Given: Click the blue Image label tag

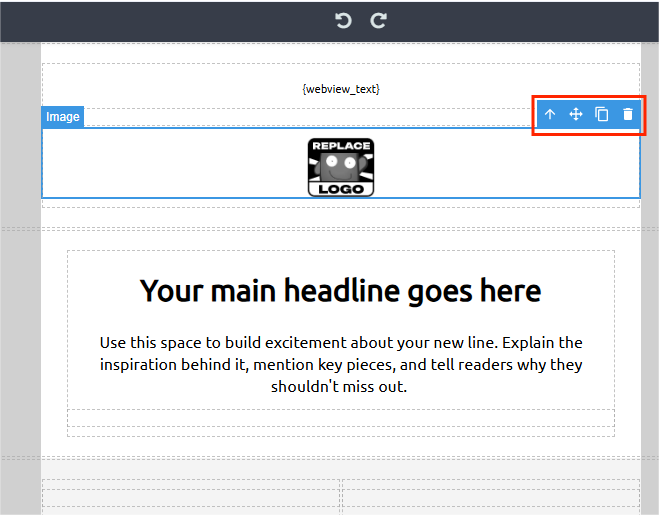Looking at the screenshot, I should (62, 117).
